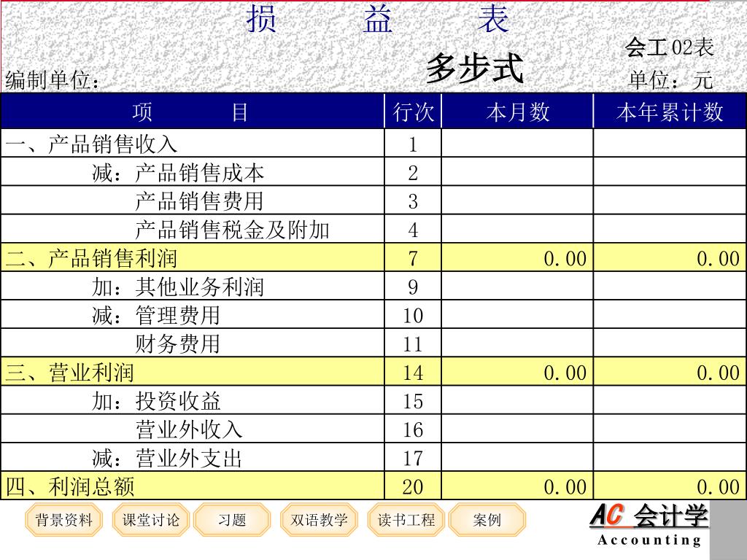Viewport: 747px width, 560px height.
Task: Click the 多步式 subtitle
Action: pyautogui.click(x=474, y=69)
